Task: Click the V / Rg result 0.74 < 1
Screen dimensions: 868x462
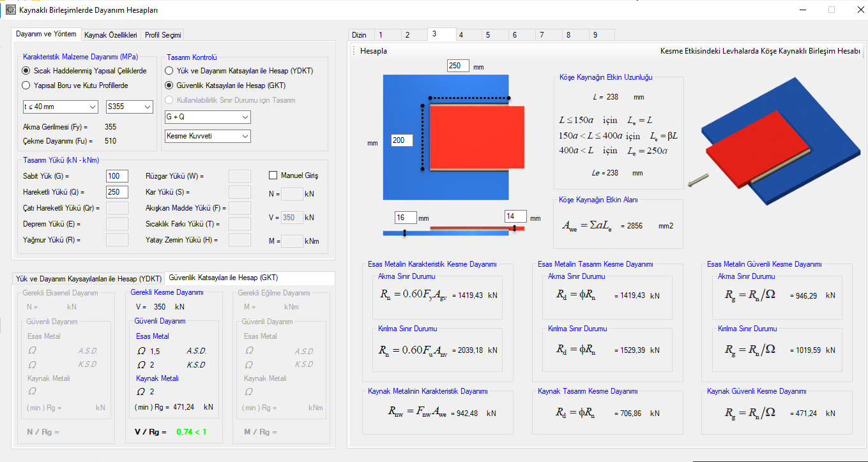Action: click(191, 432)
